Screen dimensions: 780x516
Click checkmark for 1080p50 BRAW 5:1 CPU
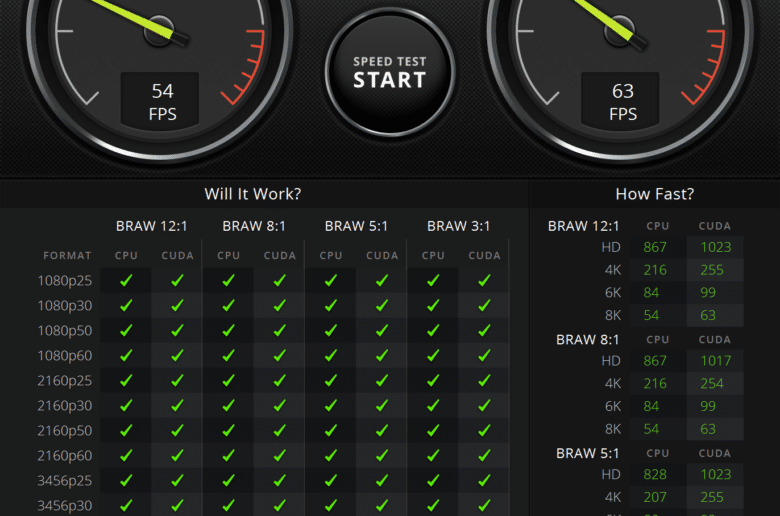(331, 330)
